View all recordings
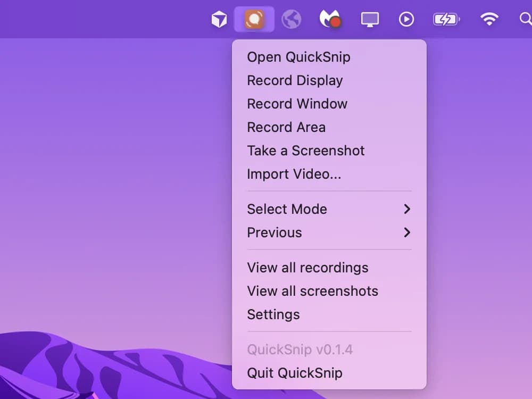This screenshot has width=532, height=399. tap(307, 268)
